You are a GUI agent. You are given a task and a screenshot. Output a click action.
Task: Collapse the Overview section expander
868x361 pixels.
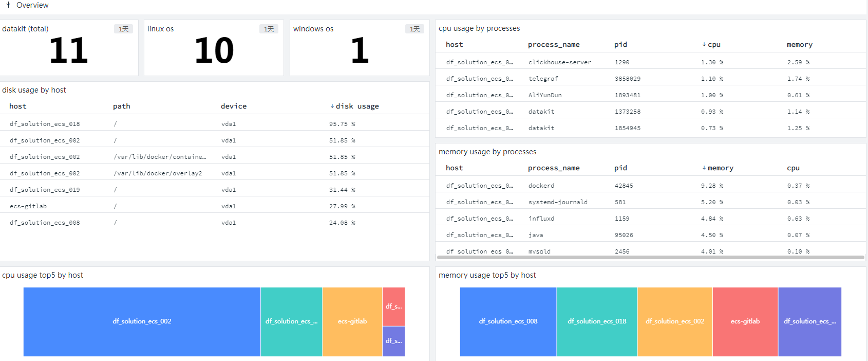point(8,5)
